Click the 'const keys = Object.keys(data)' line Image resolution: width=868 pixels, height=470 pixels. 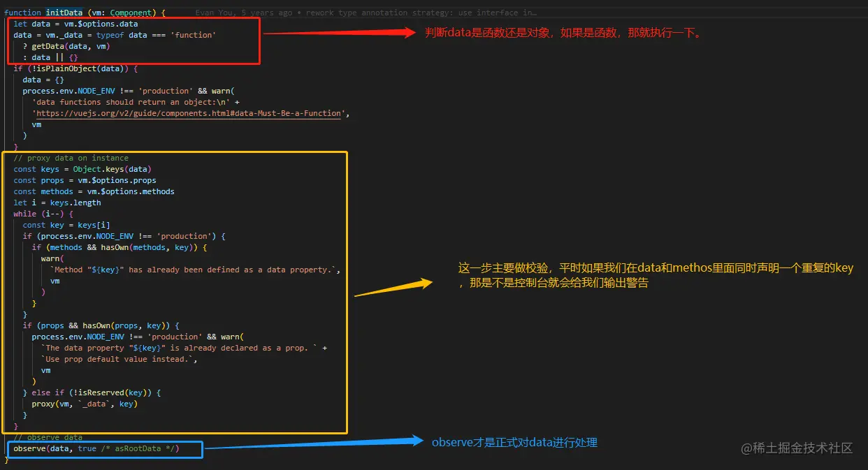[82, 169]
